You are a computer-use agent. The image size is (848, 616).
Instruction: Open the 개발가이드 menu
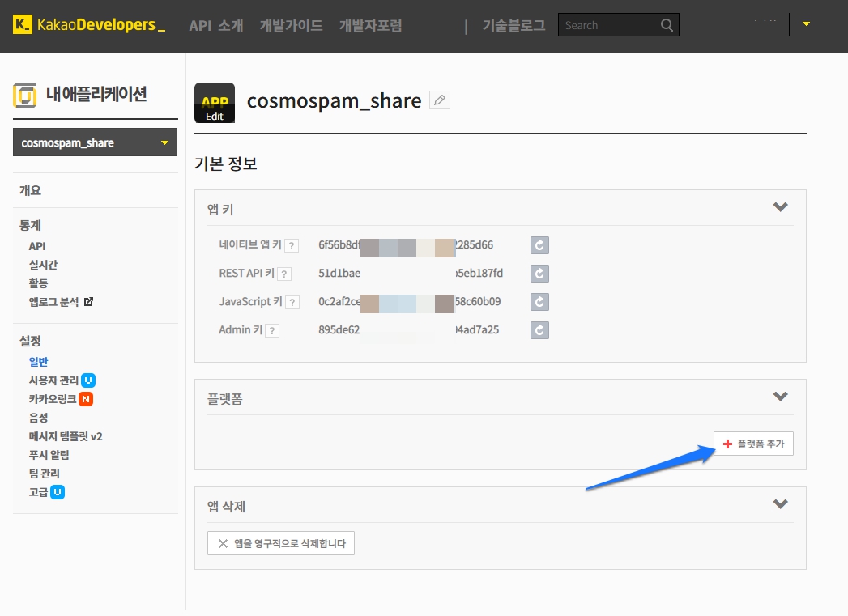pos(291,25)
